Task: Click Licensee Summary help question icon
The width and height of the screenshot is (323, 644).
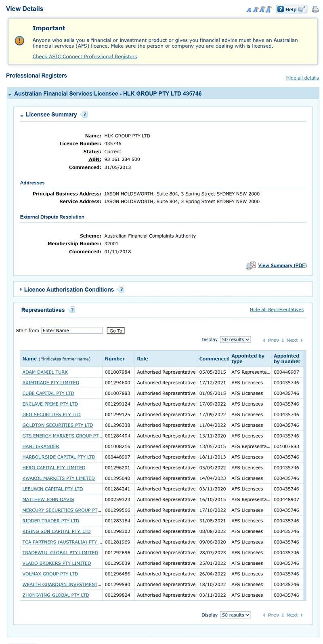Action: [x=84, y=114]
